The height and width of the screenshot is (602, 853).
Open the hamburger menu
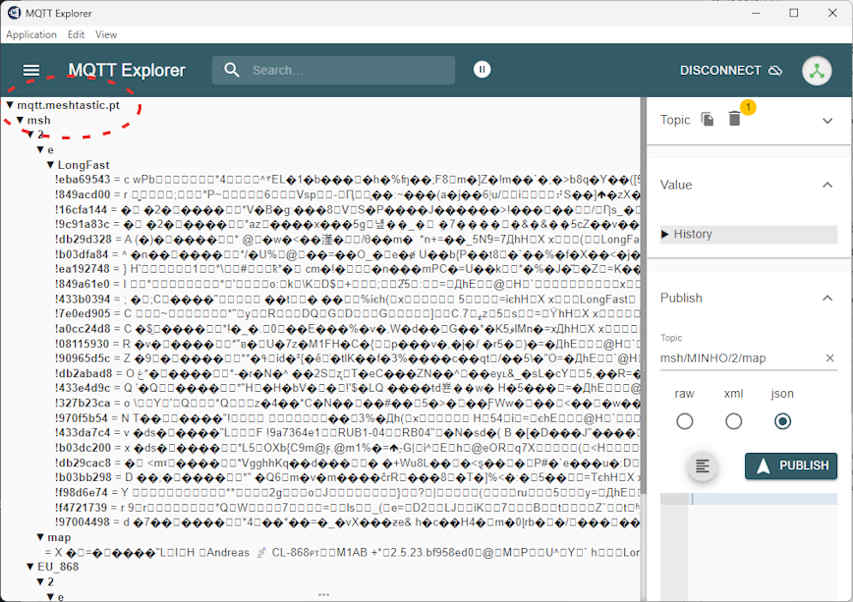pyautogui.click(x=31, y=70)
